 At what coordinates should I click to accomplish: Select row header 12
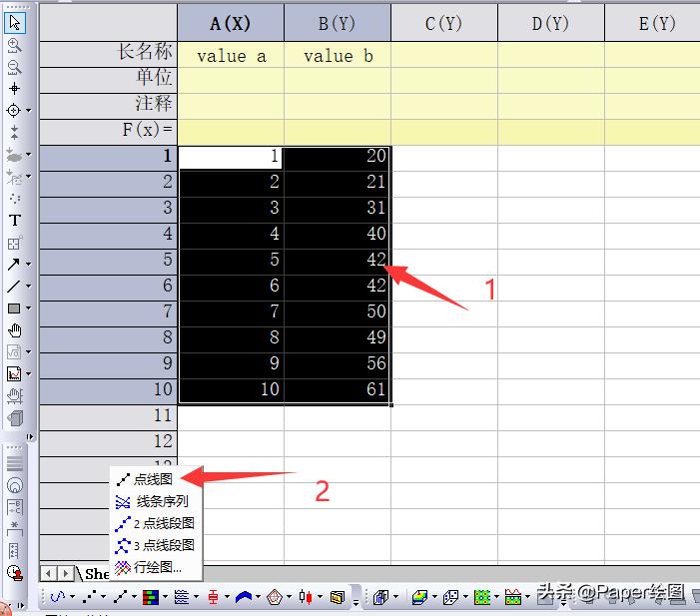click(x=109, y=441)
